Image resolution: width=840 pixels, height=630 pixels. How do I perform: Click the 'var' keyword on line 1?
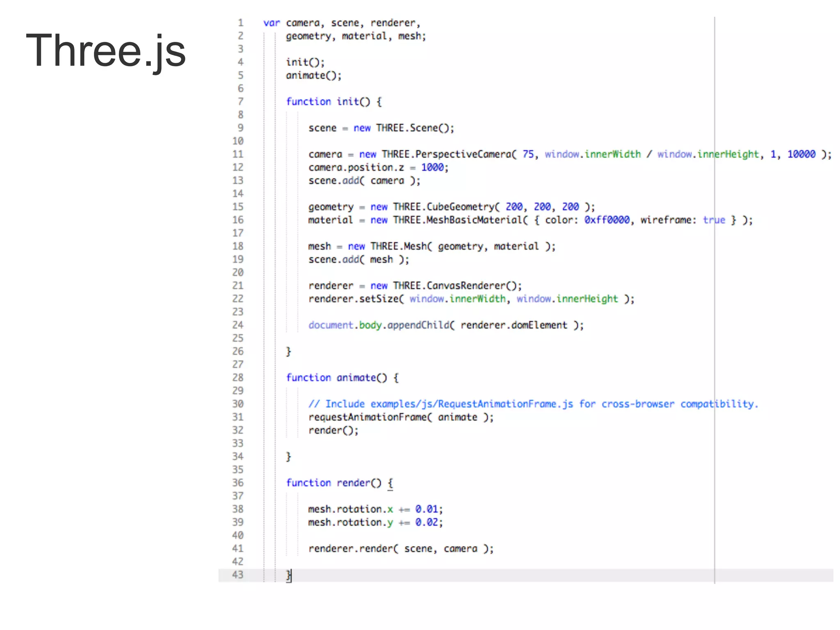(272, 23)
